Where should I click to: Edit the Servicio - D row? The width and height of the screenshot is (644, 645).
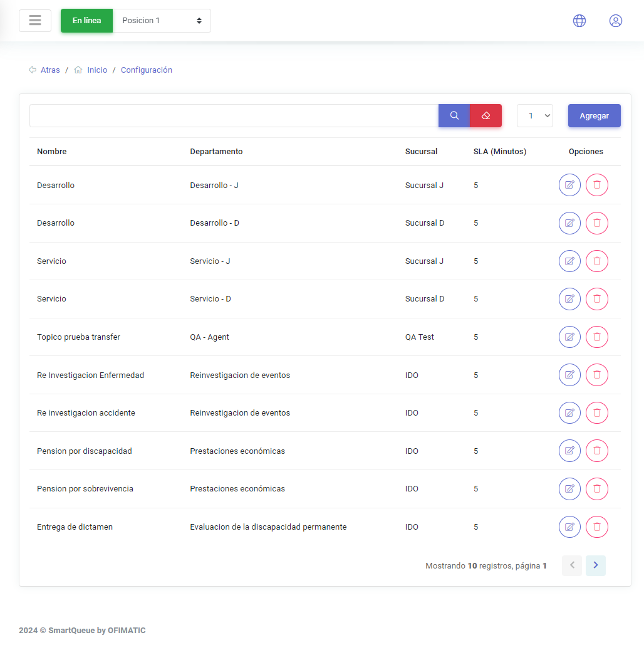coord(569,299)
